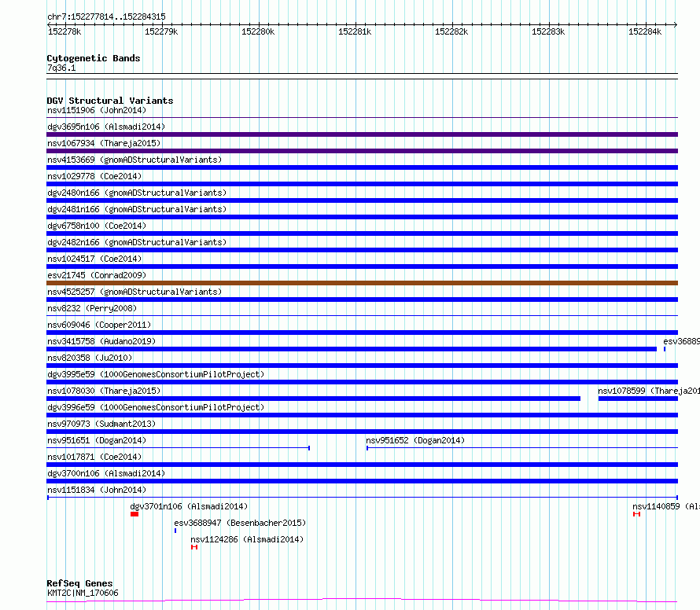
Task: Select variant nsv951652 (Dogan2014)
Action: pyautogui.click(x=415, y=440)
